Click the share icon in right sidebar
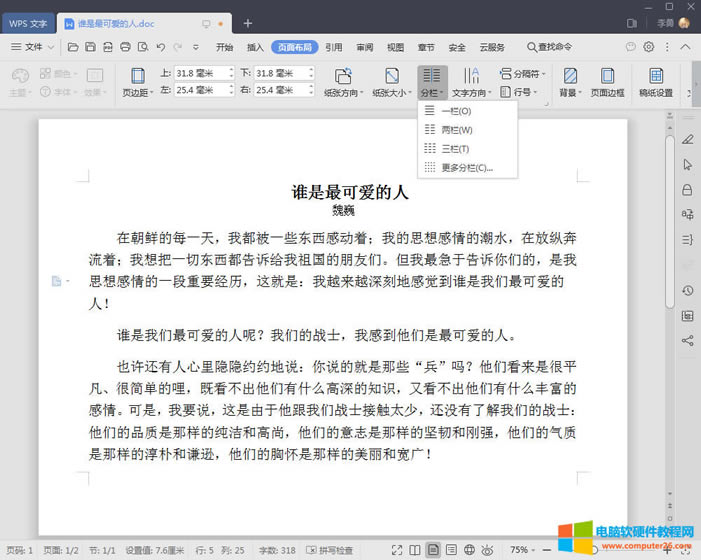 [687, 341]
